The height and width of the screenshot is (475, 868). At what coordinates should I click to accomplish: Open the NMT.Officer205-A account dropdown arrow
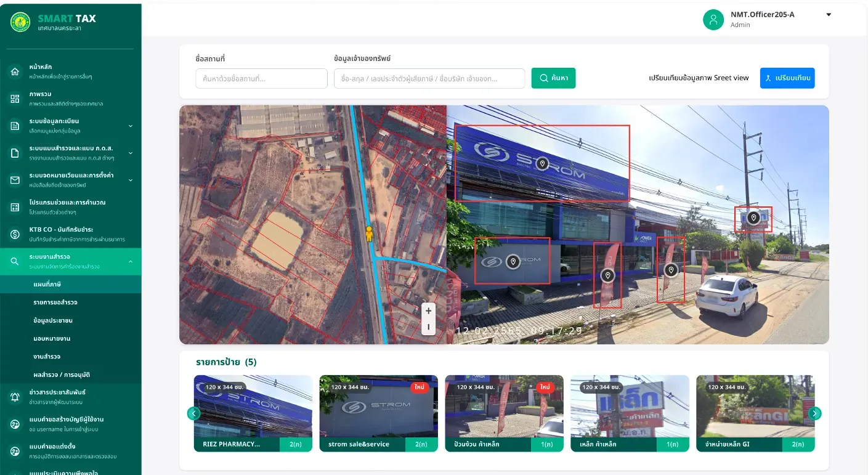pyautogui.click(x=829, y=15)
